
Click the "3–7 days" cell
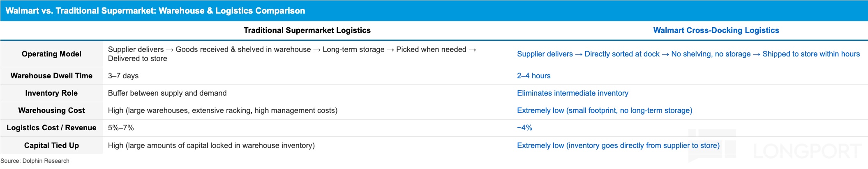tap(123, 76)
